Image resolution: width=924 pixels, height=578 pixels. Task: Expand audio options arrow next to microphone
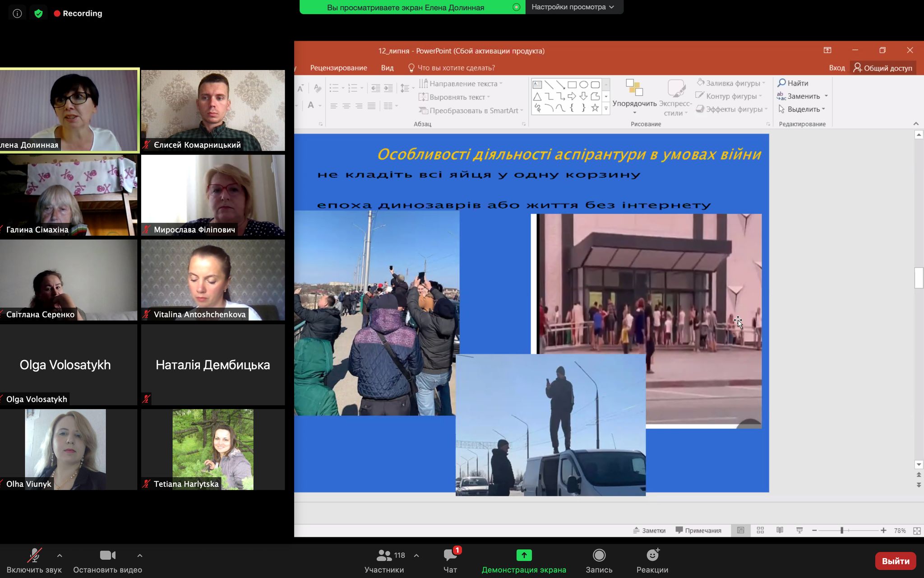[x=60, y=555]
